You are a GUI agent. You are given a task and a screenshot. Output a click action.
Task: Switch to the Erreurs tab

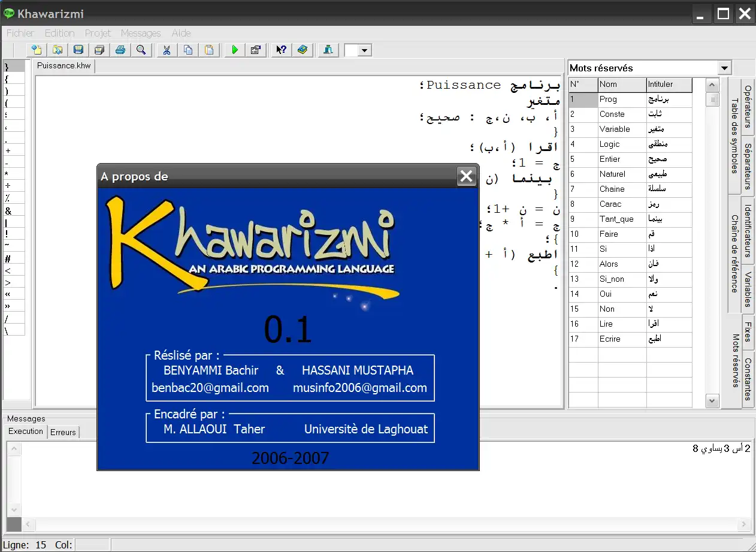pyautogui.click(x=63, y=432)
